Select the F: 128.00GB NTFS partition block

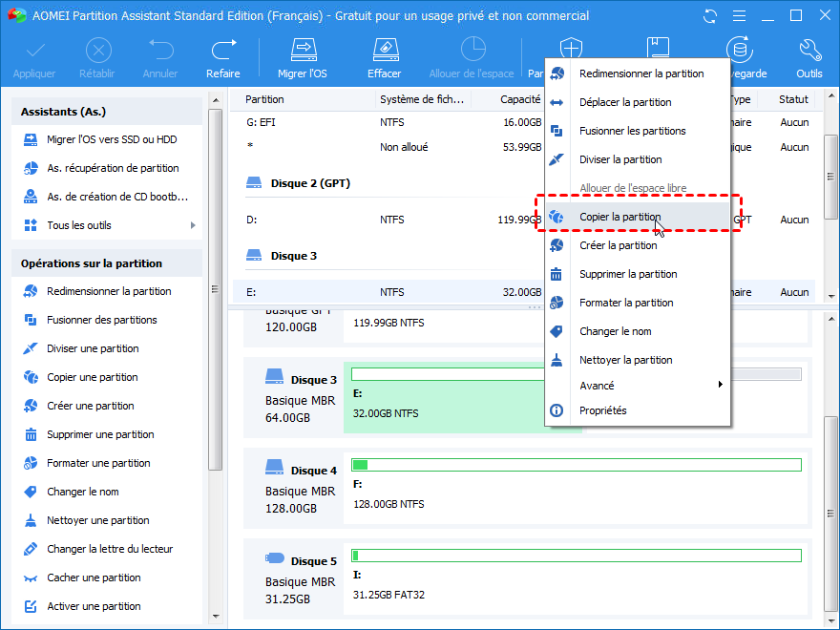tap(577, 489)
